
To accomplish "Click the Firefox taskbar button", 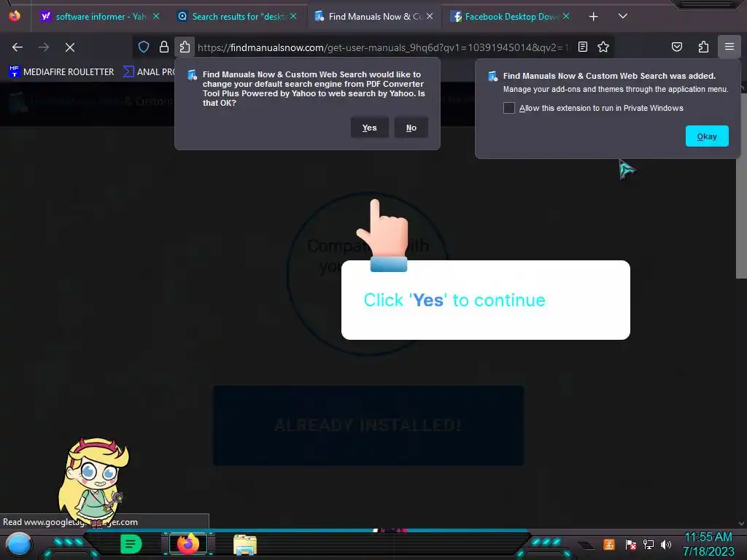I will [x=187, y=544].
